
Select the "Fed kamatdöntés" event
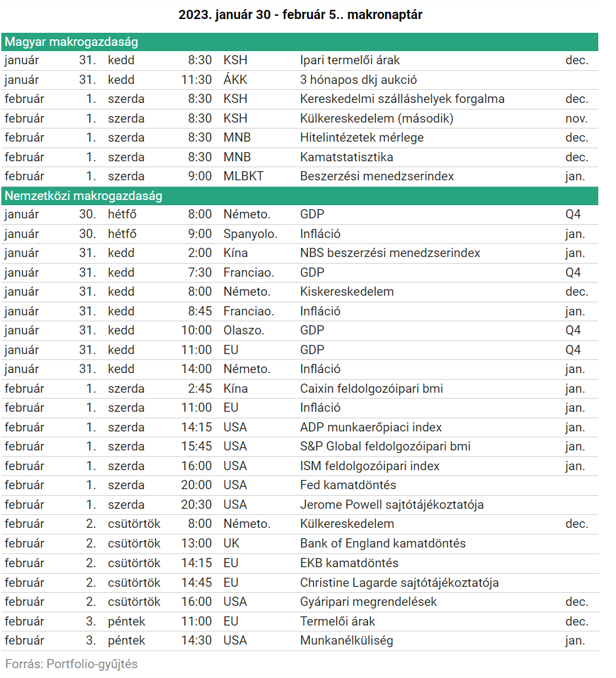point(348,485)
